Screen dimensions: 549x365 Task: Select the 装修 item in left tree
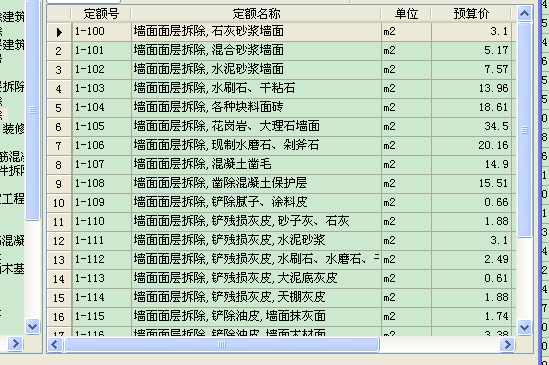(13, 129)
